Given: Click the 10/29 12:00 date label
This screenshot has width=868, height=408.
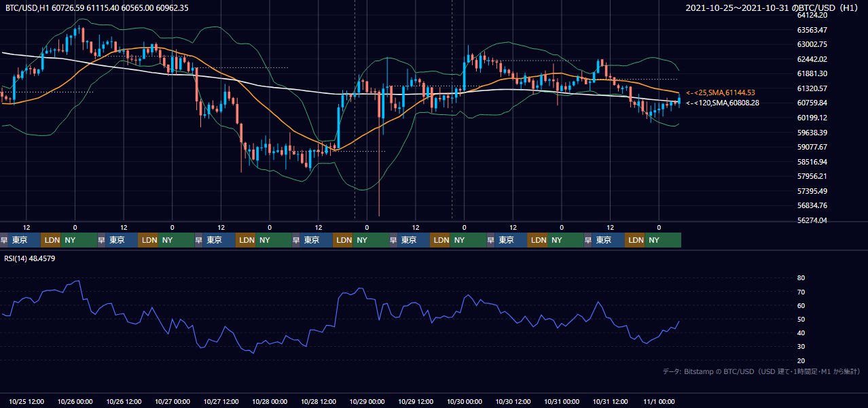Looking at the screenshot, I should (416, 401).
